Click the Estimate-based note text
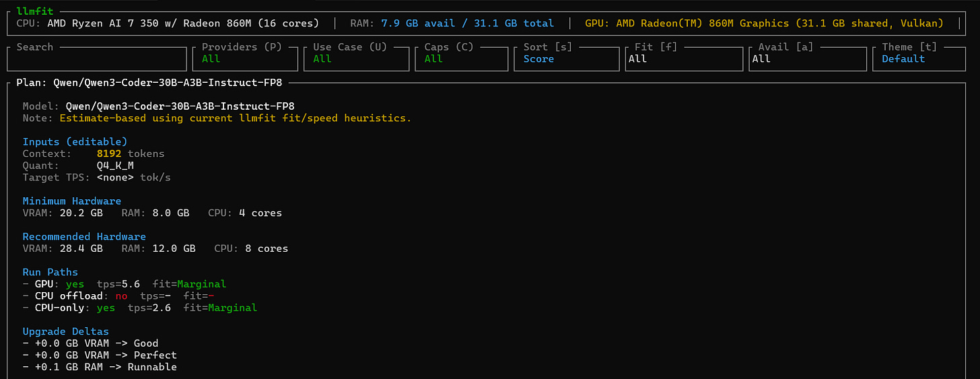This screenshot has width=980, height=379. 236,118
